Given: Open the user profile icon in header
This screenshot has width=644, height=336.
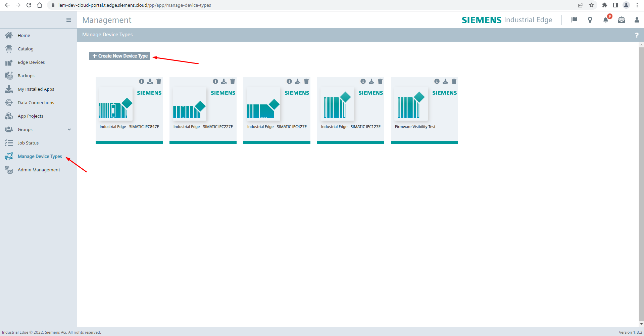Looking at the screenshot, I should click(x=637, y=20).
